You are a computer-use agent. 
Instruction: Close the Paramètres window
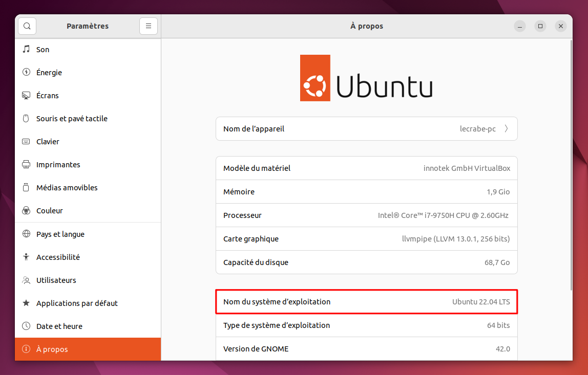click(x=561, y=26)
